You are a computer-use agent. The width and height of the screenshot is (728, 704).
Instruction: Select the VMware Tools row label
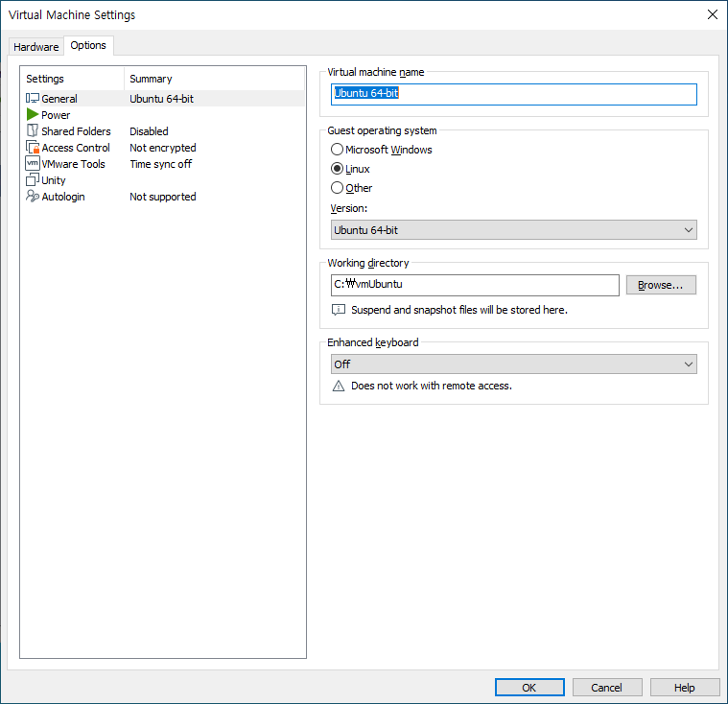coord(73,164)
